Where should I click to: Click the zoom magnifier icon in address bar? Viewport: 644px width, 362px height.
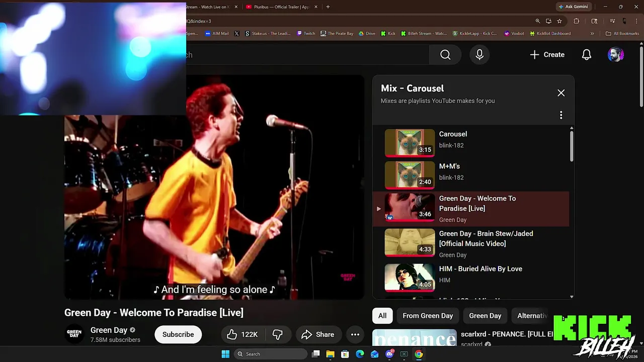(538, 21)
